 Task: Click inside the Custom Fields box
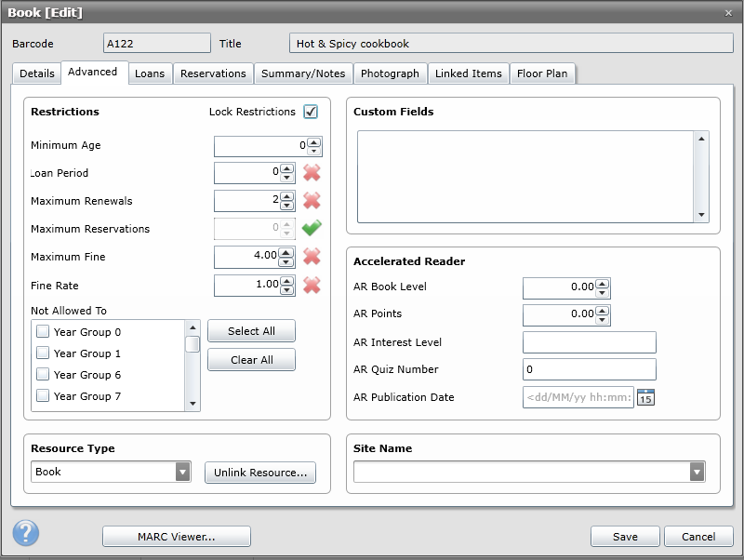(525, 177)
